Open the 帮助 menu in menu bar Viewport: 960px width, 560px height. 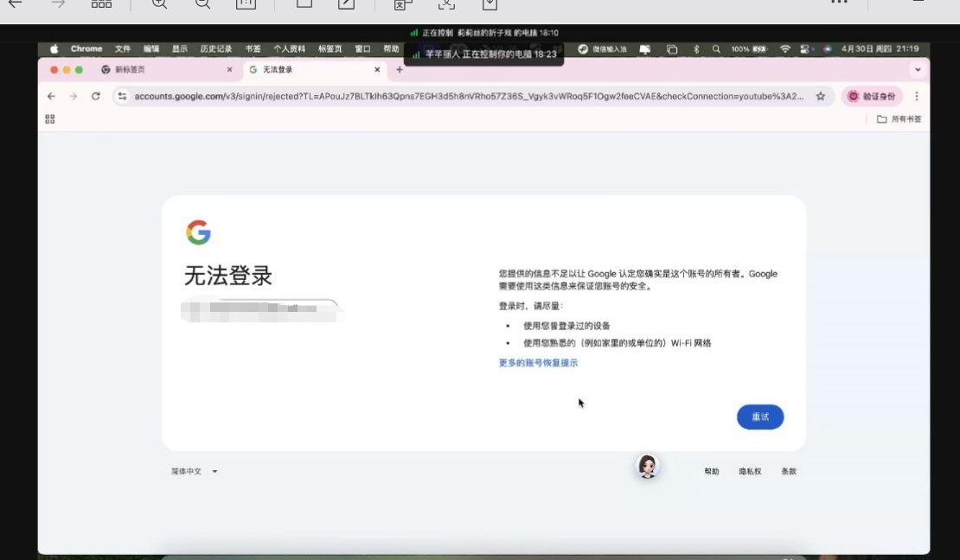(x=391, y=49)
